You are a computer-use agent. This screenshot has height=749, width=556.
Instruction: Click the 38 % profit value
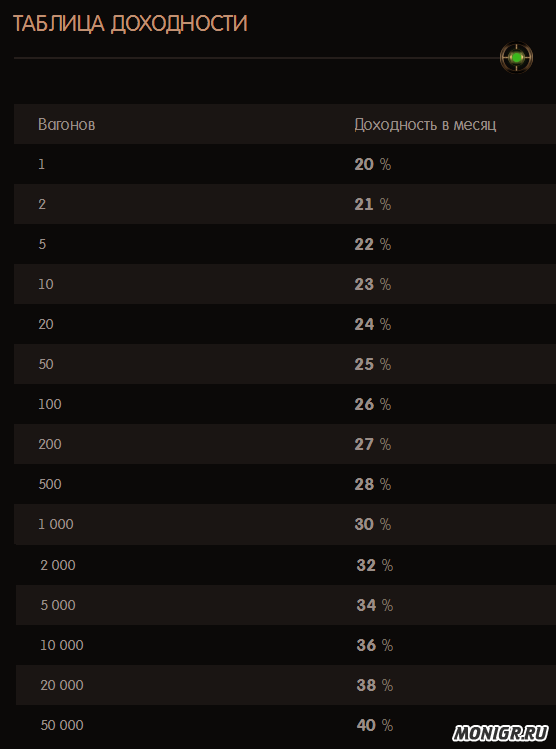click(x=374, y=685)
